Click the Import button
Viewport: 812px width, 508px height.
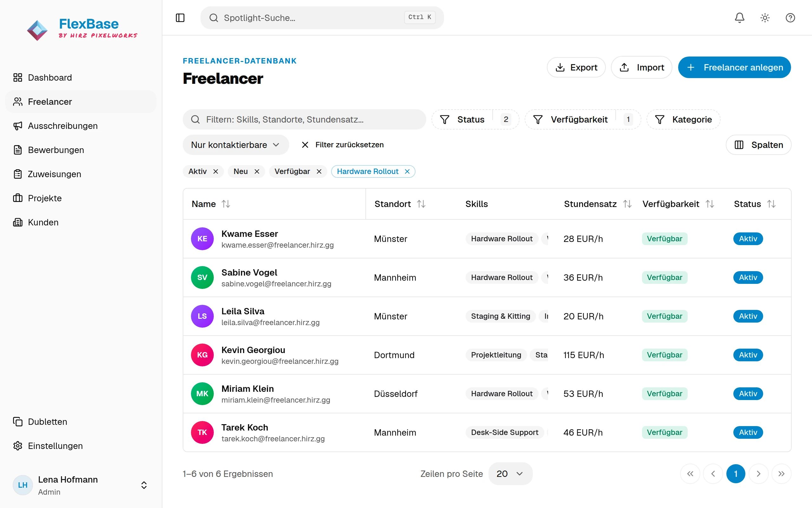pos(641,68)
